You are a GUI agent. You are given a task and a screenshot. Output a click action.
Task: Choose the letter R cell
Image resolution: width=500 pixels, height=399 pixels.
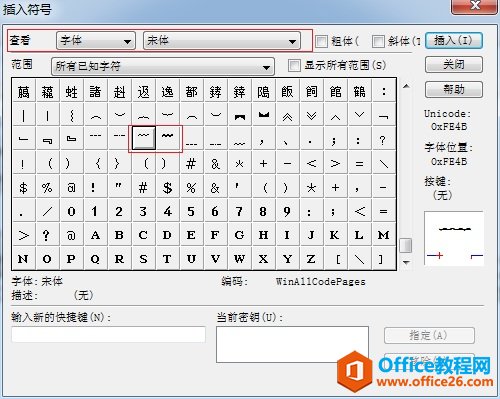pos(120,258)
